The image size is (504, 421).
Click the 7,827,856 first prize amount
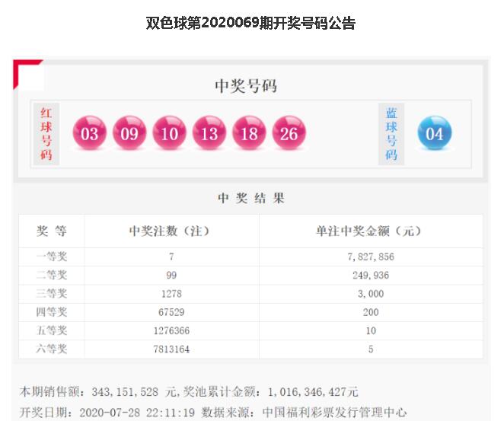coord(370,257)
